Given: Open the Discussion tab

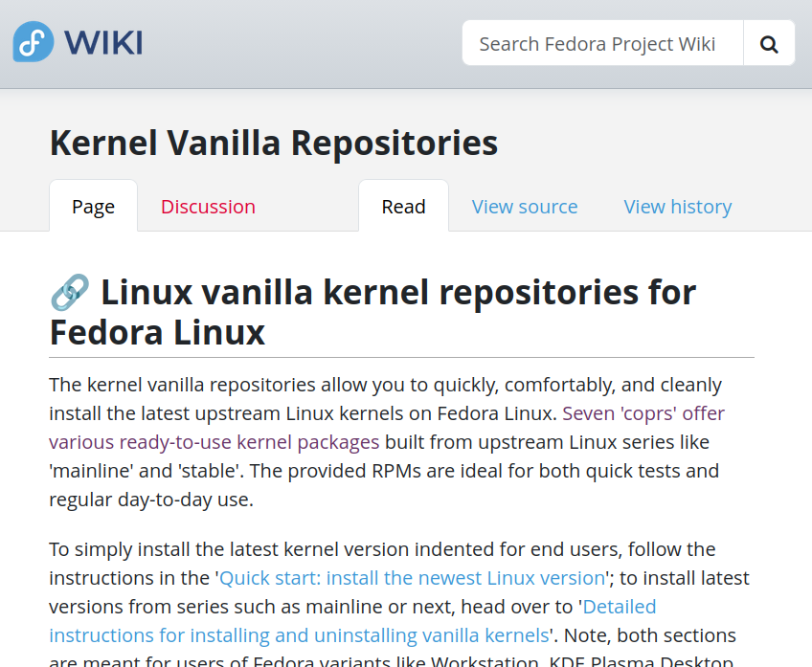Looking at the screenshot, I should point(208,207).
